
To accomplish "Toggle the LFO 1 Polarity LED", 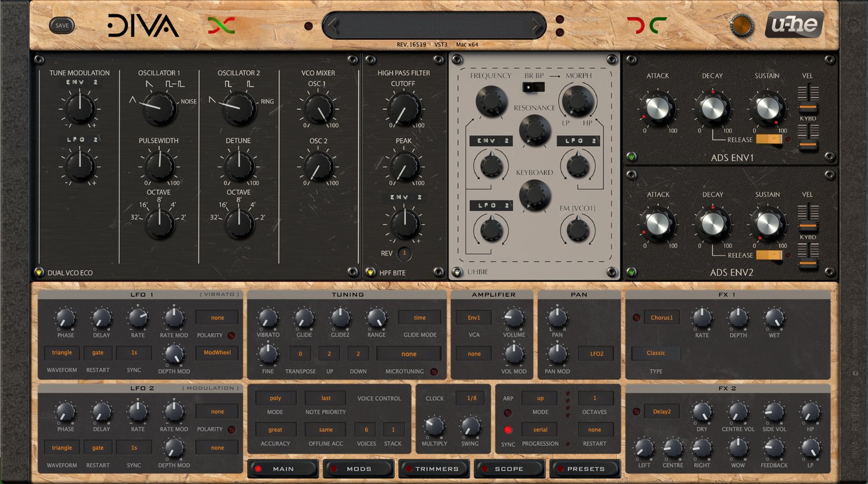I will coord(231,335).
